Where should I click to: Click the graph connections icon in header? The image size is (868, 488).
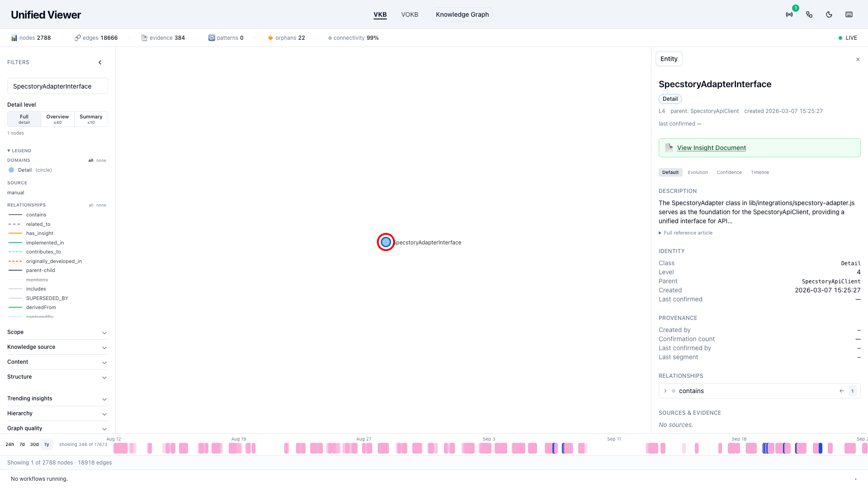809,14
